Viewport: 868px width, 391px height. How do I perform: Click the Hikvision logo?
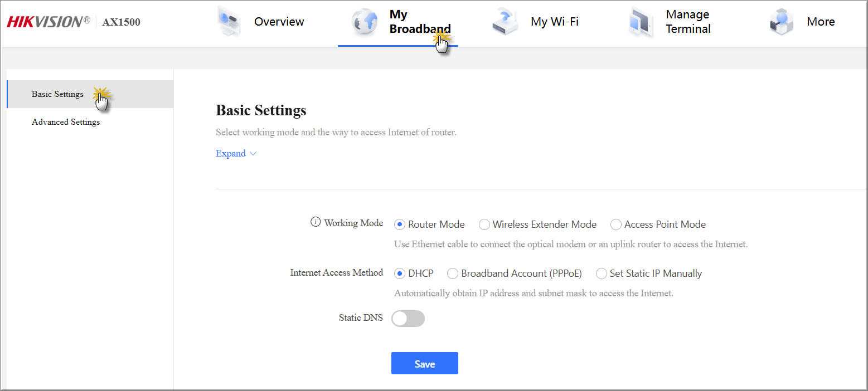[x=49, y=22]
